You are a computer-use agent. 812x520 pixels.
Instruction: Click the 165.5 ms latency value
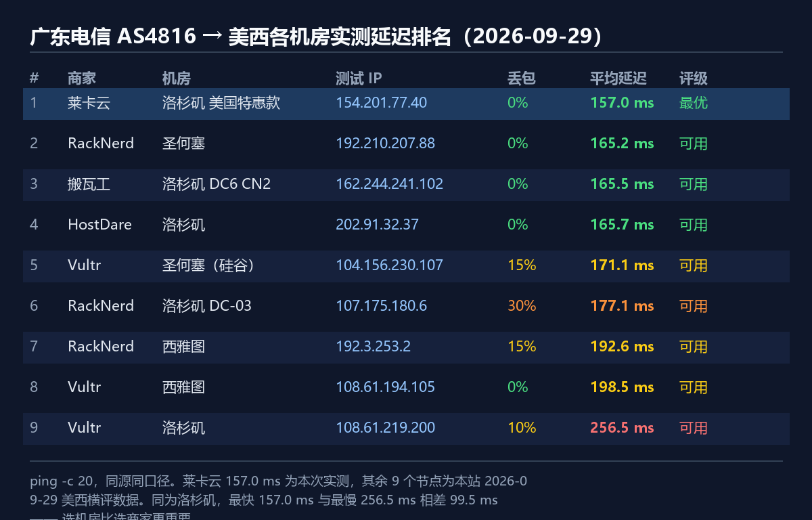(x=622, y=184)
